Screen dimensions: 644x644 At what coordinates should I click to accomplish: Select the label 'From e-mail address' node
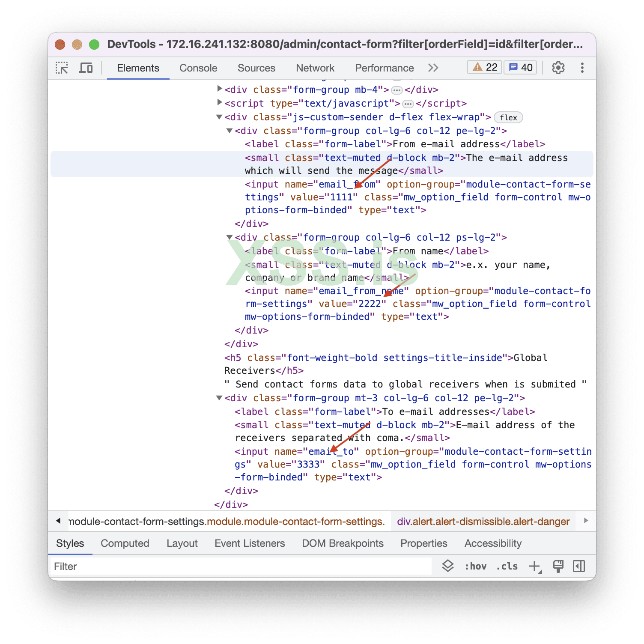click(x=395, y=144)
